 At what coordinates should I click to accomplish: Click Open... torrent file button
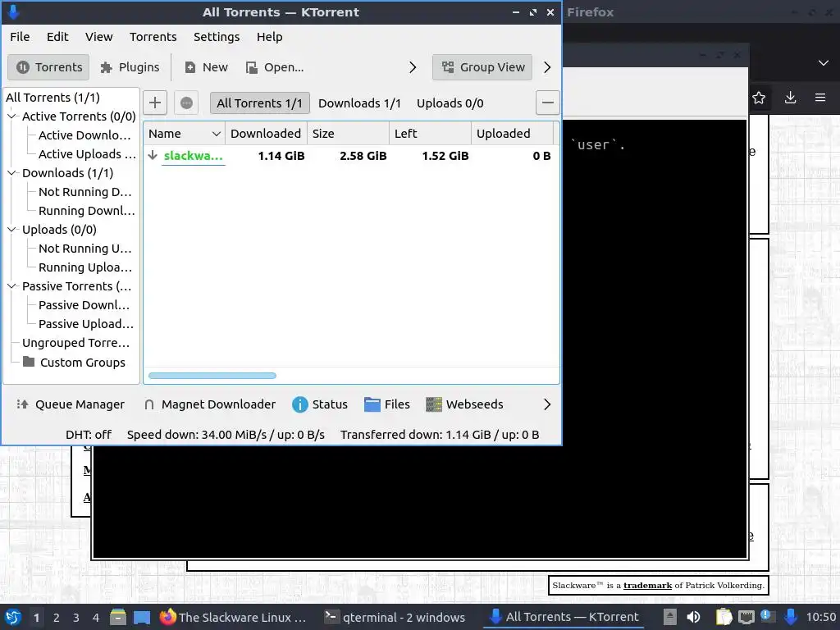click(x=275, y=67)
